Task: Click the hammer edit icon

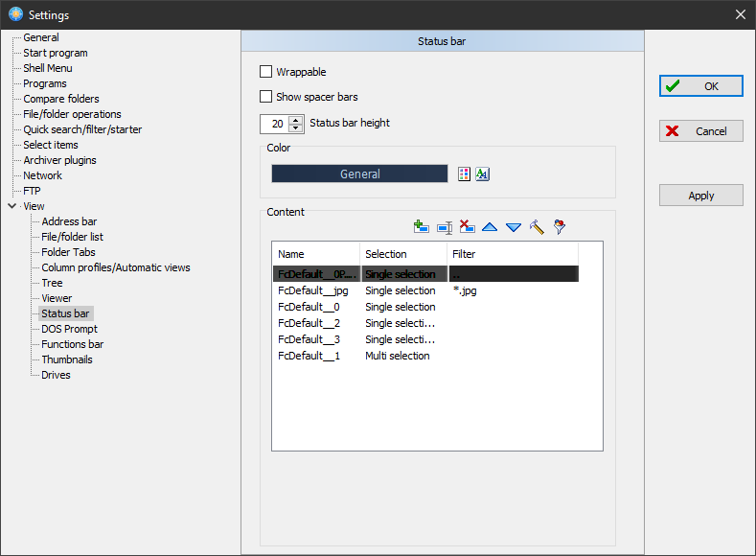Action: click(537, 227)
